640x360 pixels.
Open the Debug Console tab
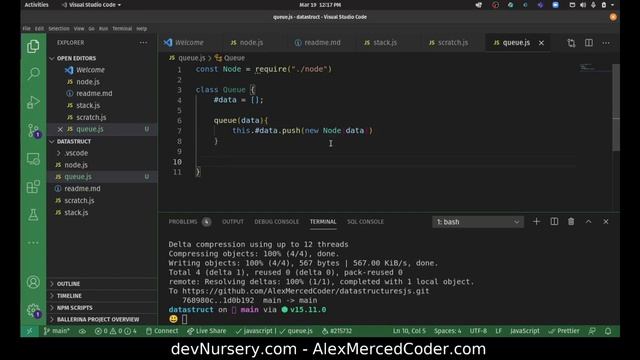point(276,222)
